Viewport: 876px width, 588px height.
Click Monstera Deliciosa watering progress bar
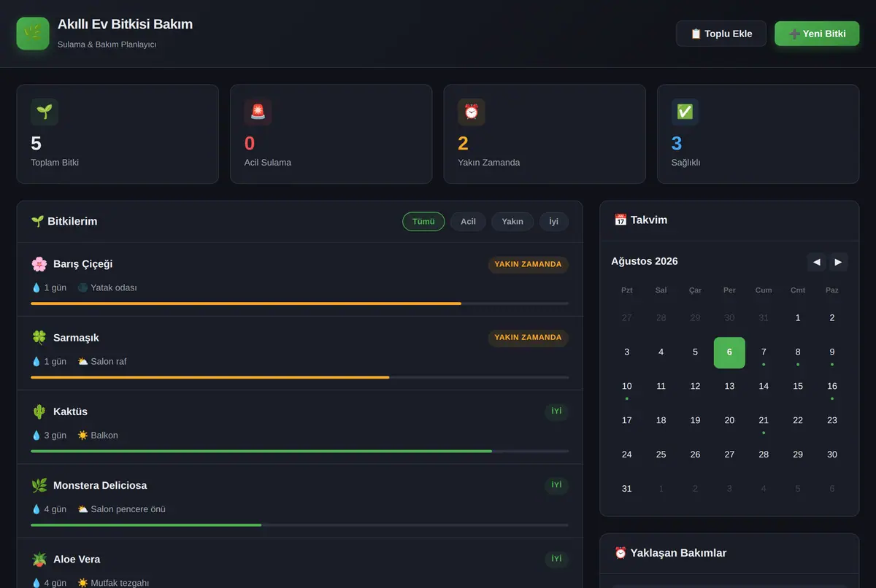coord(299,525)
